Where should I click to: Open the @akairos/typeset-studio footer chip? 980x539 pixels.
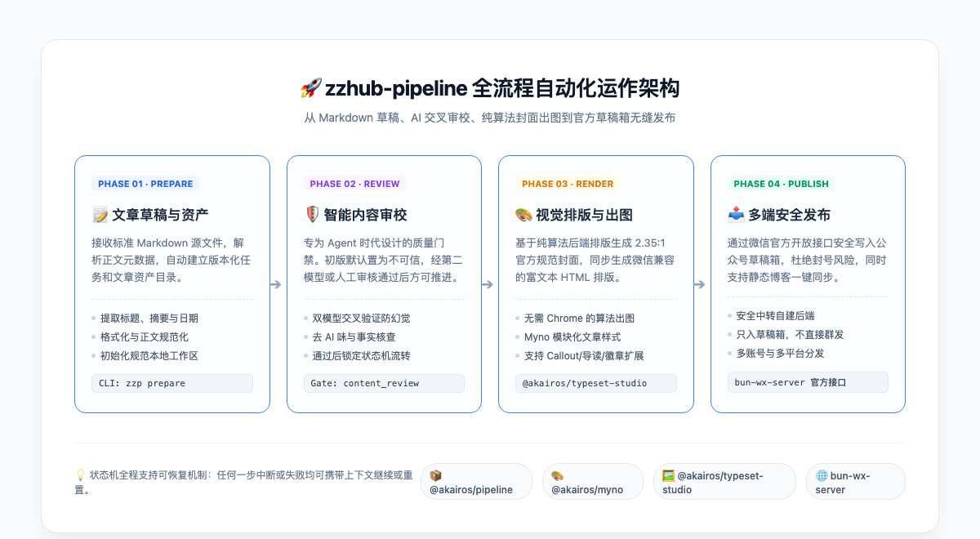(724, 482)
